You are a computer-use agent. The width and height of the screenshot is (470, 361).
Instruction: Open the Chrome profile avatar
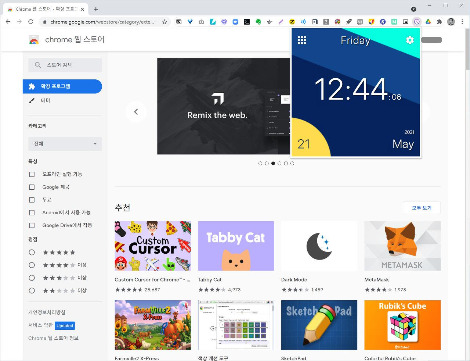click(451, 22)
